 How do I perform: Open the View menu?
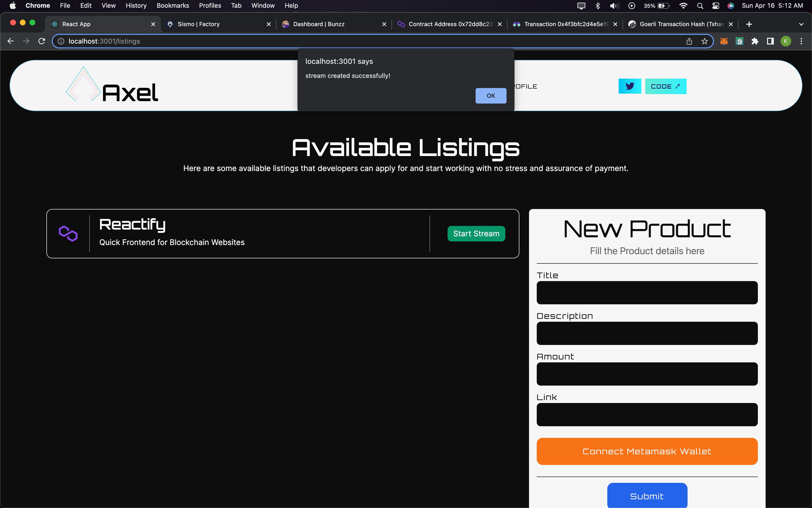point(108,5)
